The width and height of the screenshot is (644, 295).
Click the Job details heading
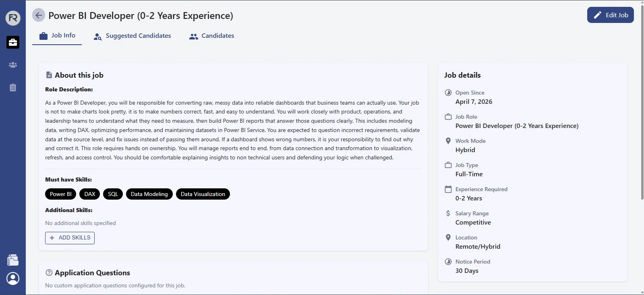tap(462, 75)
